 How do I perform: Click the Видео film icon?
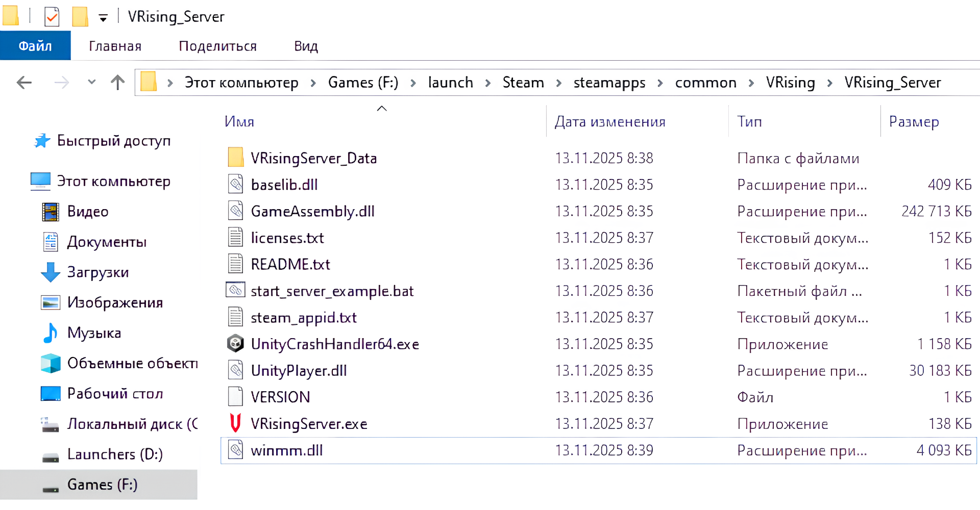click(51, 212)
